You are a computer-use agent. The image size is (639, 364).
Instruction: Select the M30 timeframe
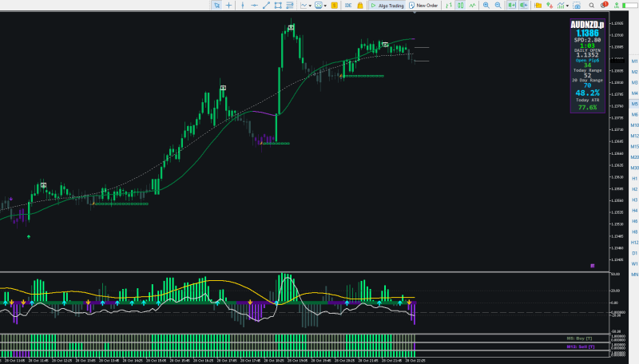pyautogui.click(x=634, y=168)
